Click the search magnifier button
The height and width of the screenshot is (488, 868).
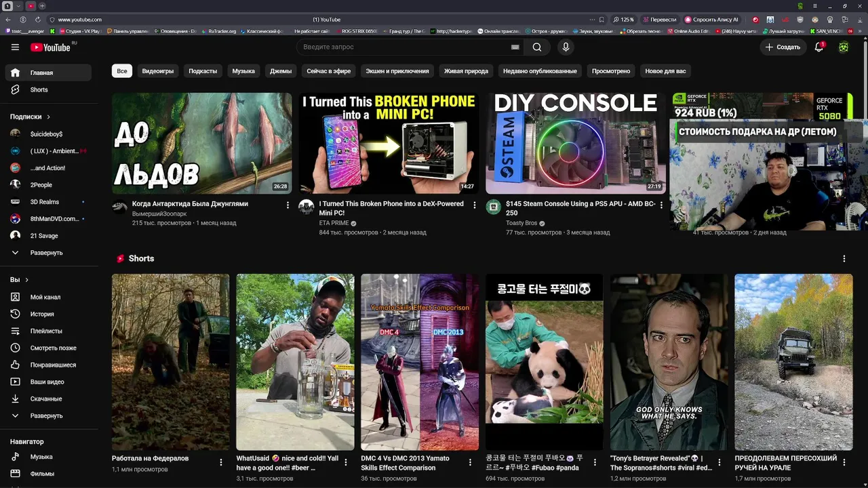[537, 47]
